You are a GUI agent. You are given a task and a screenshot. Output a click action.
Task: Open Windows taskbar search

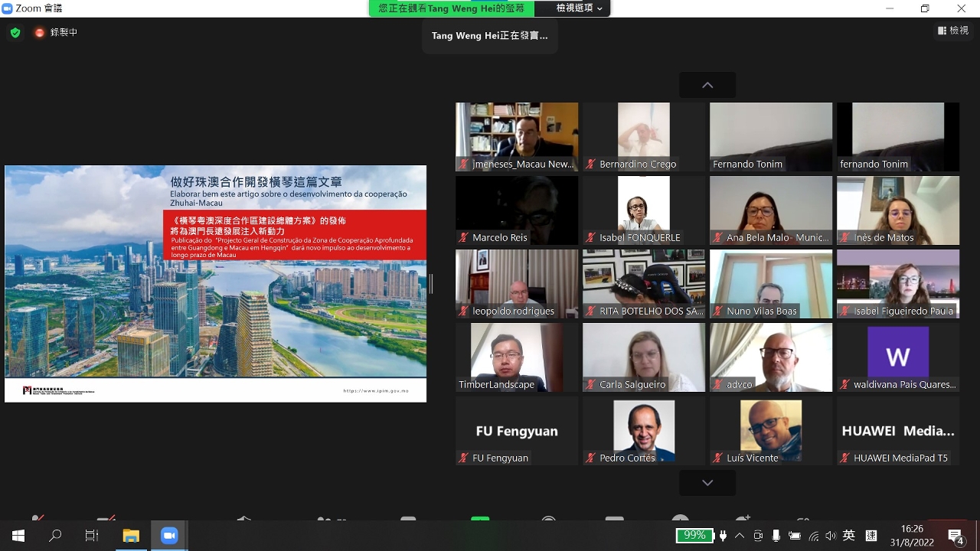[x=55, y=536]
